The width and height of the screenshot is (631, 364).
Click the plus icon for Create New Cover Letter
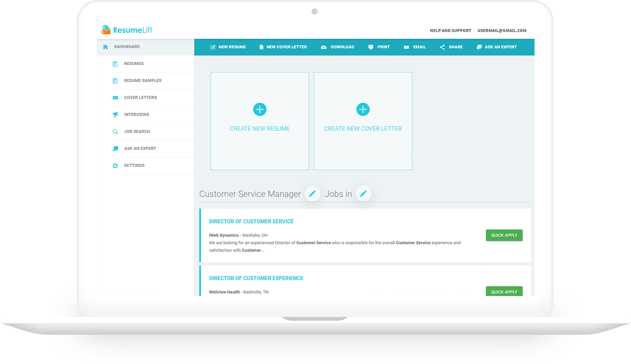pyautogui.click(x=363, y=110)
